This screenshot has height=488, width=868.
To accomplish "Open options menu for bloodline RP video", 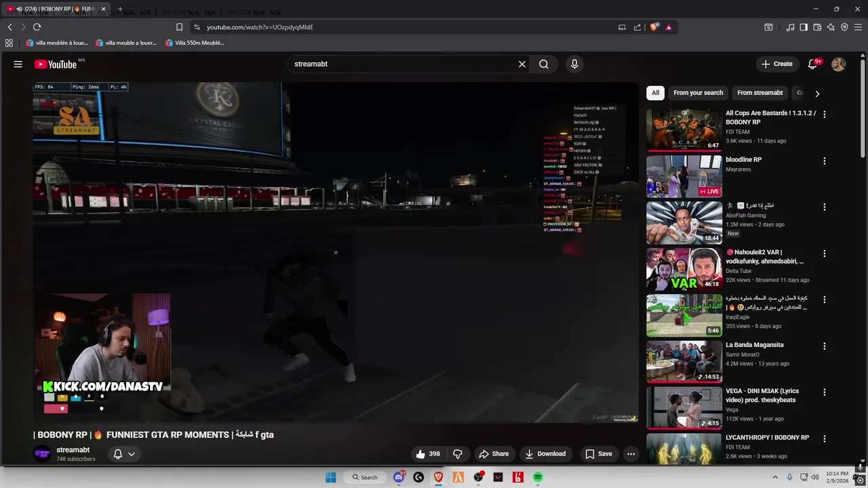I will [825, 161].
